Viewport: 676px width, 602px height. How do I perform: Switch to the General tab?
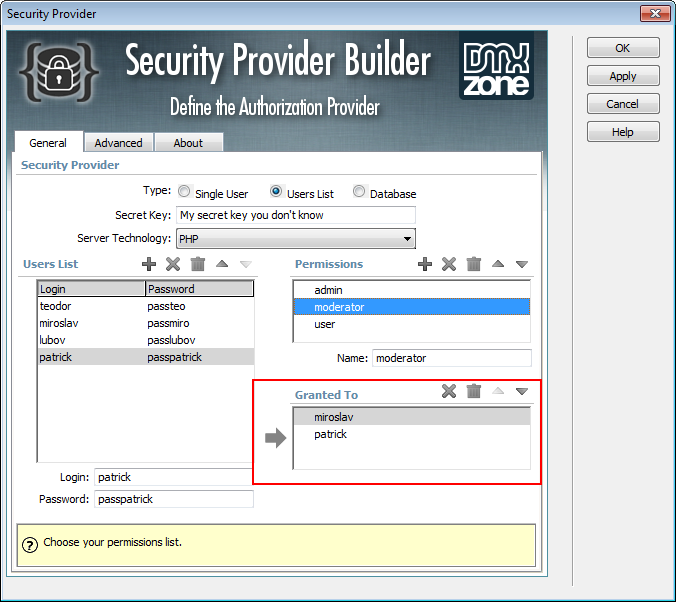pyautogui.click(x=48, y=142)
